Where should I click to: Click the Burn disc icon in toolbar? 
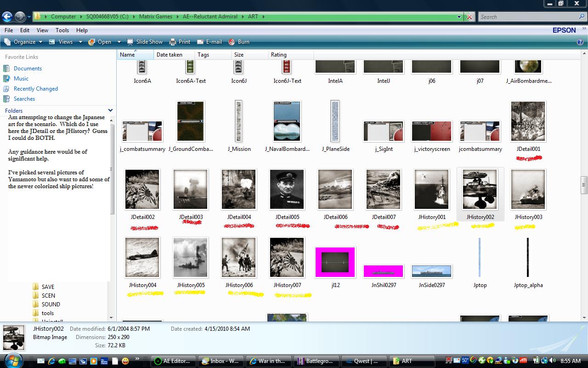click(x=232, y=42)
